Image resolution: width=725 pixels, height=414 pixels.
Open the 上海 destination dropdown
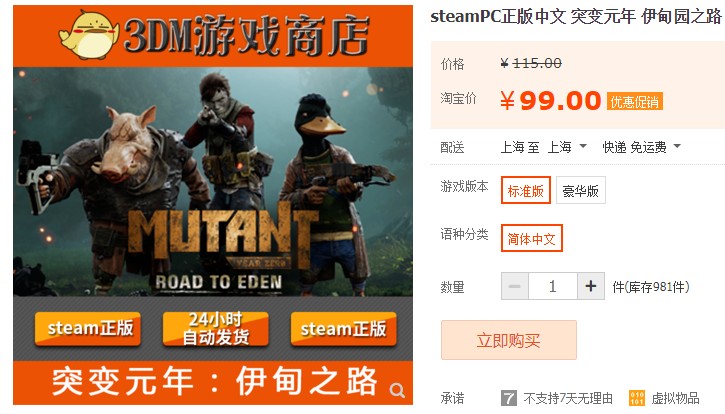click(x=567, y=147)
